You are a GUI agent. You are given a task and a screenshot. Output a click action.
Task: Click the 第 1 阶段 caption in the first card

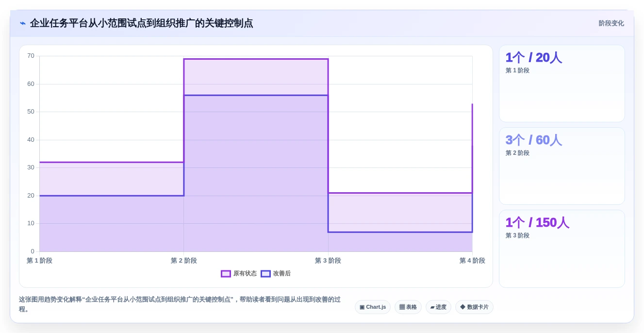tap(517, 70)
